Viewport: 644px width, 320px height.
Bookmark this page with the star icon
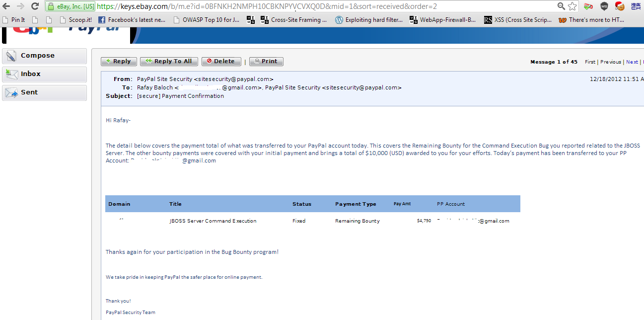click(572, 6)
